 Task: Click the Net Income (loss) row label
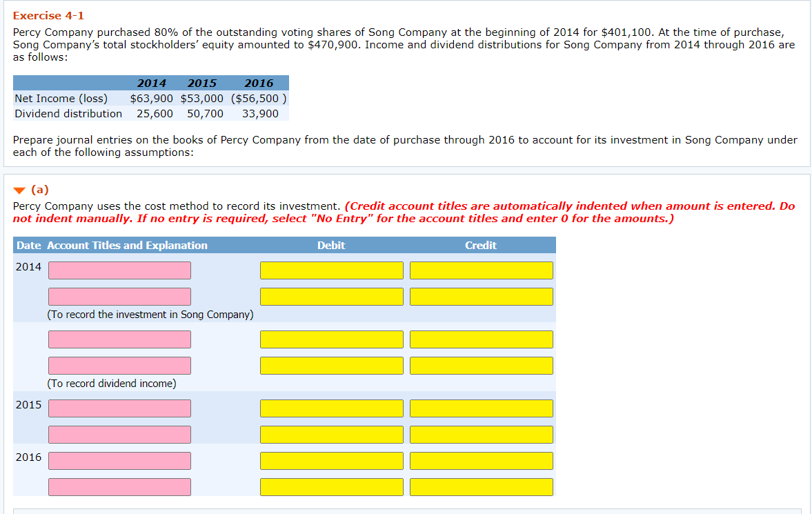click(61, 99)
